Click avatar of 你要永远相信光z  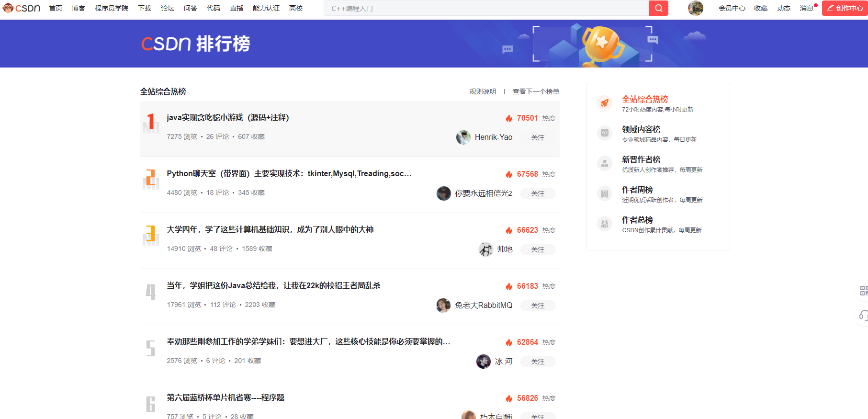(444, 193)
